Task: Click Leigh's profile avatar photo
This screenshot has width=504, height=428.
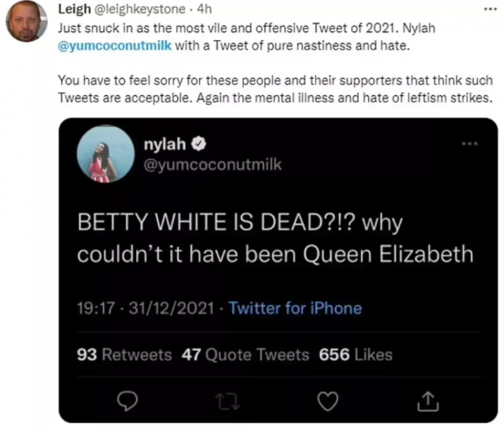Action: 25,21
